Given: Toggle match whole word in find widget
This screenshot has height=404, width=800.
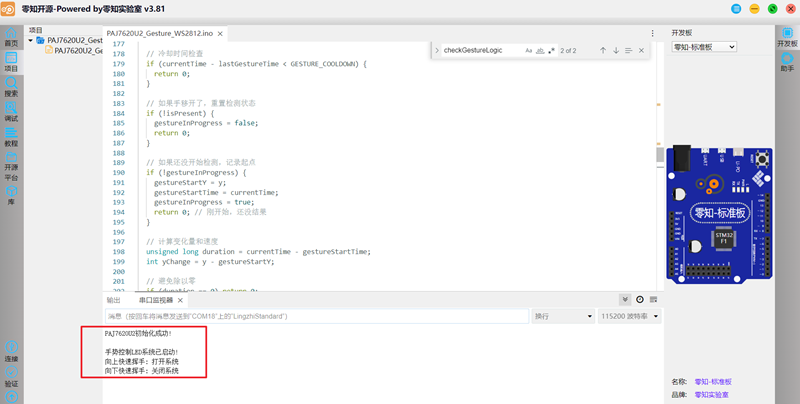Looking at the screenshot, I should (540, 50).
